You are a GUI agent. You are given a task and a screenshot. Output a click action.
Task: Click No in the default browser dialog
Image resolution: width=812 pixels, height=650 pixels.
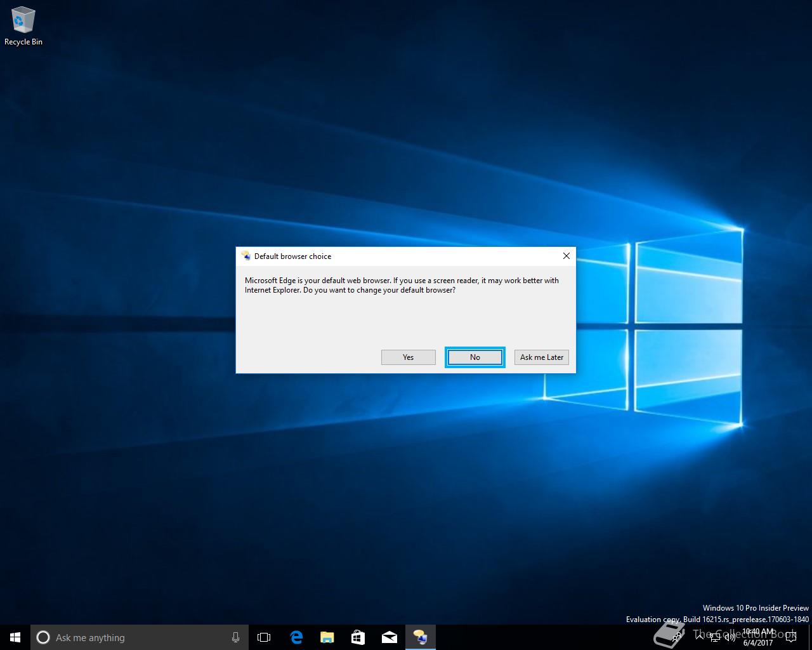click(x=475, y=357)
